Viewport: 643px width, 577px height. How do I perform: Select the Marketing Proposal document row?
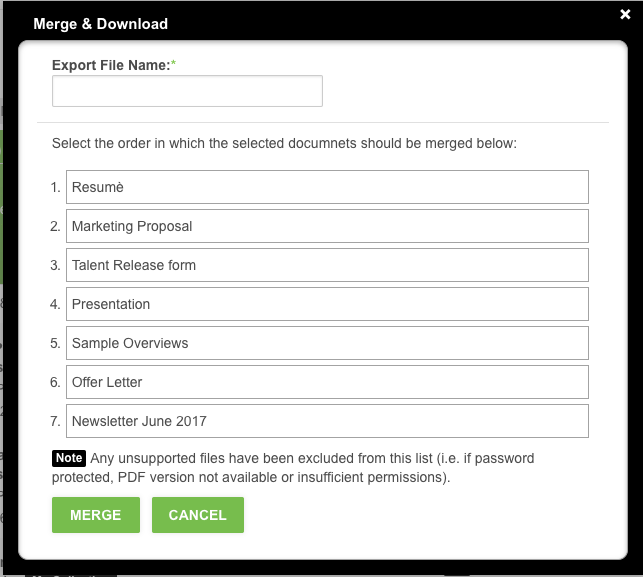coord(327,226)
